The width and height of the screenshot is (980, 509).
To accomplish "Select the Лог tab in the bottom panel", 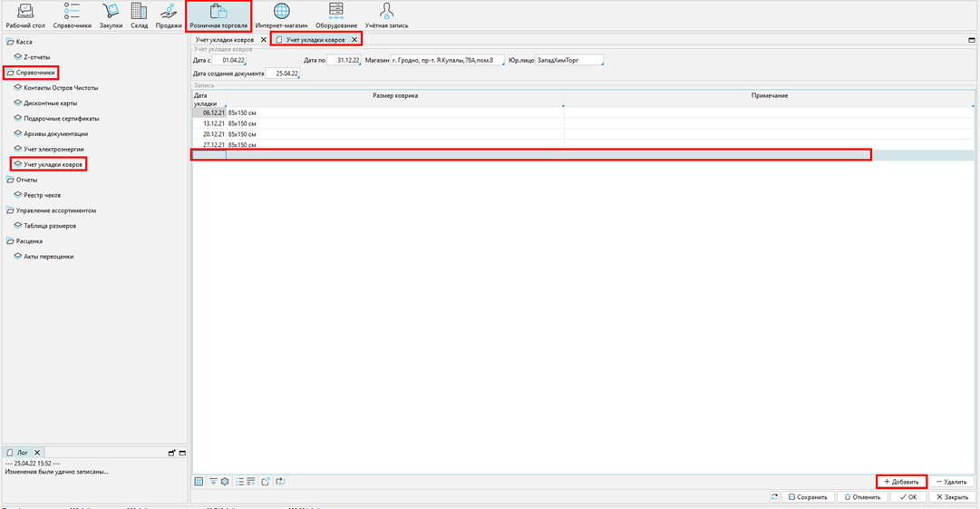I will click(23, 452).
